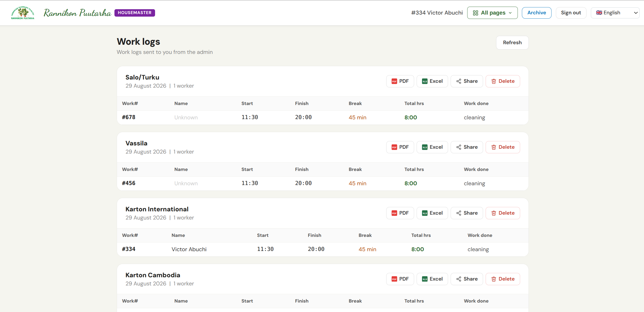The width and height of the screenshot is (644, 312).
Task: Share the Karton International log
Action: tap(467, 213)
